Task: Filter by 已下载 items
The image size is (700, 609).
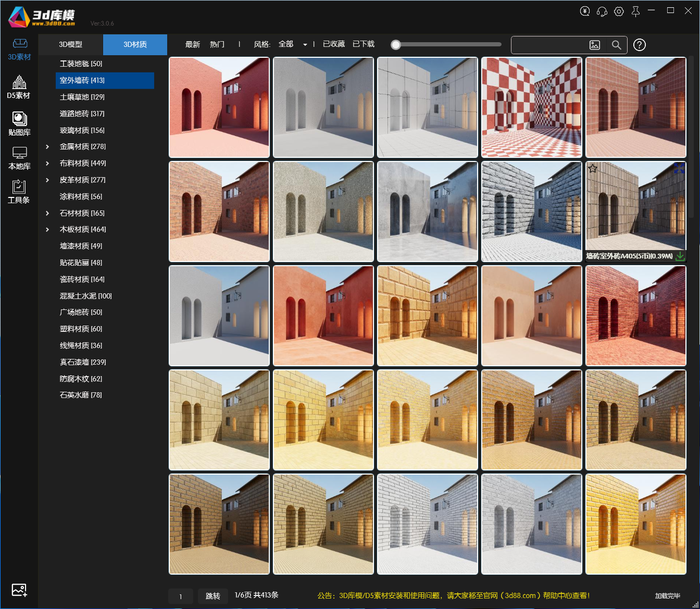Action: [x=364, y=44]
